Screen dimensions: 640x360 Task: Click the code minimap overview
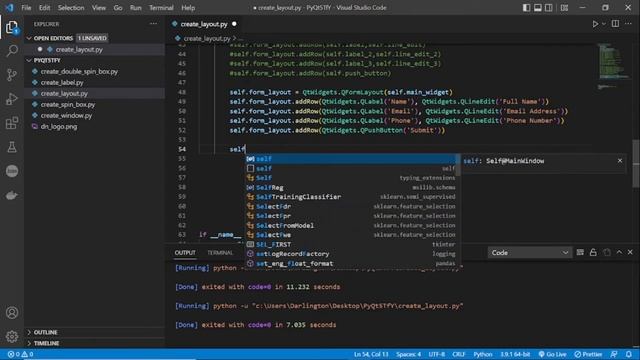point(613,65)
